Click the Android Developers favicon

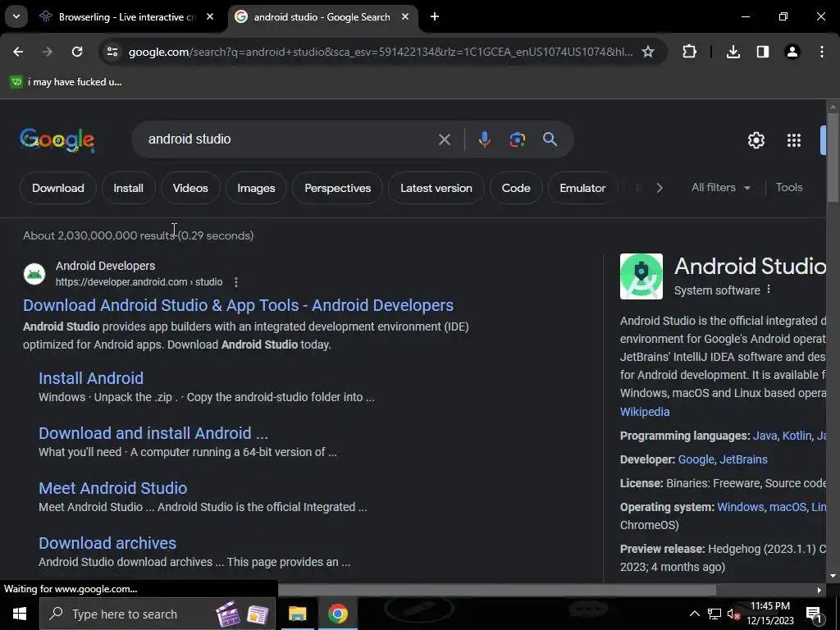tap(34, 274)
